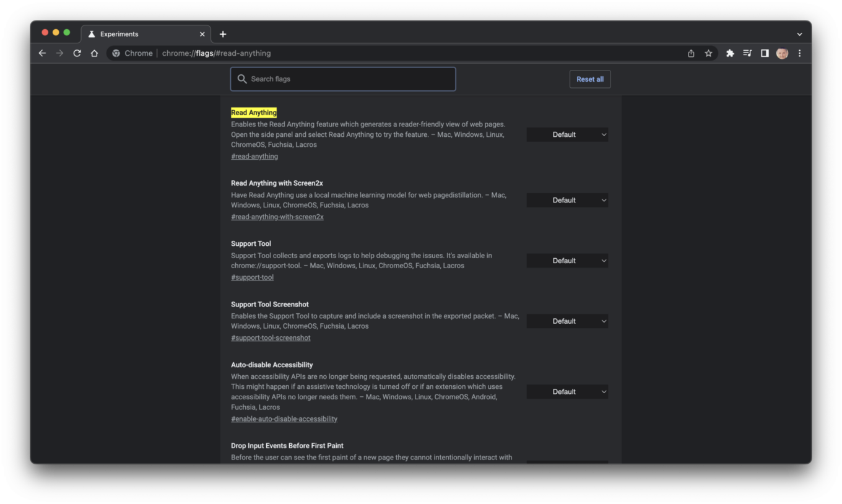Image resolution: width=842 pixels, height=504 pixels.
Task: Open Chrome's three-dot menu
Action: (799, 53)
